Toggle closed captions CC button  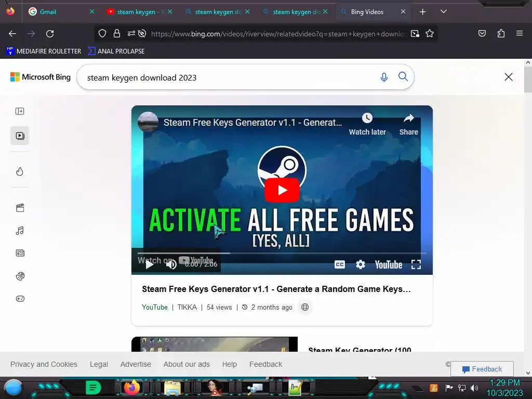[x=340, y=264]
